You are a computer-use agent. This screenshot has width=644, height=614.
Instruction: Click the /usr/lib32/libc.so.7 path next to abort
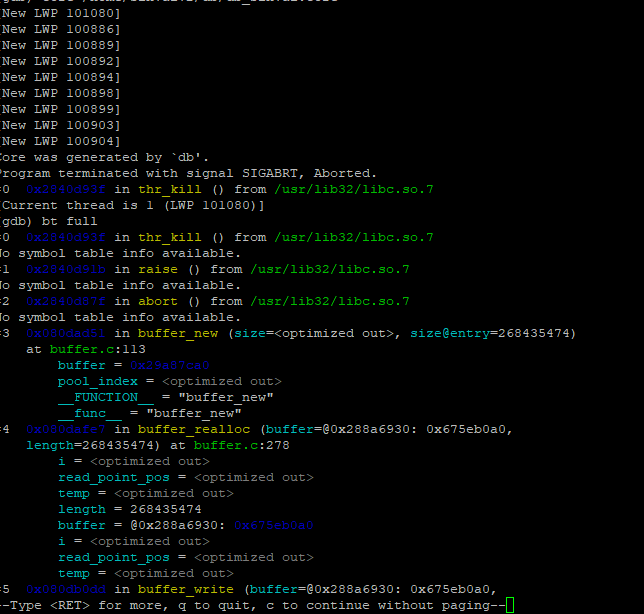[330, 301]
